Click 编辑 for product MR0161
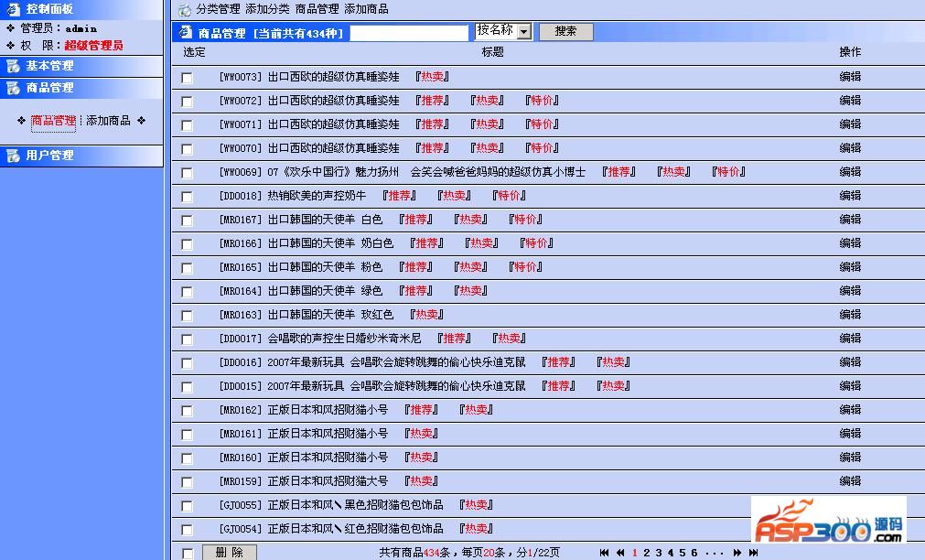The height and width of the screenshot is (560, 925). pyautogui.click(x=850, y=433)
